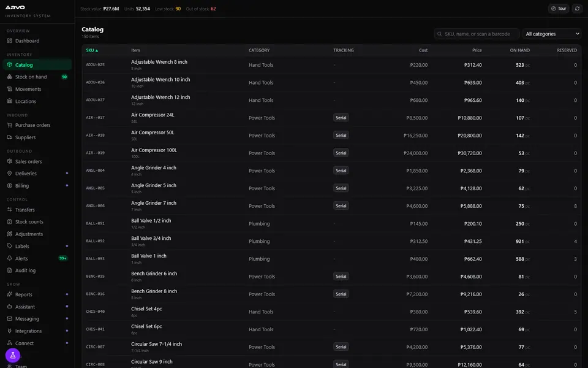Open the Sales orders page

click(37, 161)
